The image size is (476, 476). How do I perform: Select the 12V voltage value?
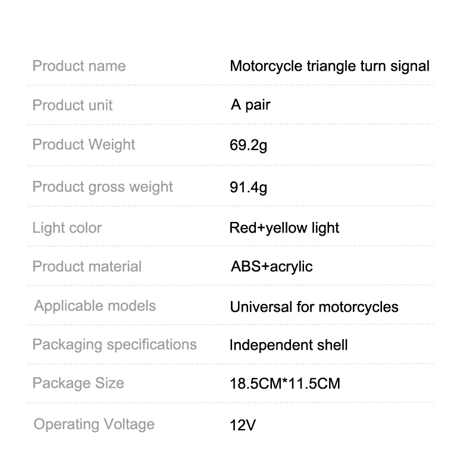pyautogui.click(x=242, y=425)
